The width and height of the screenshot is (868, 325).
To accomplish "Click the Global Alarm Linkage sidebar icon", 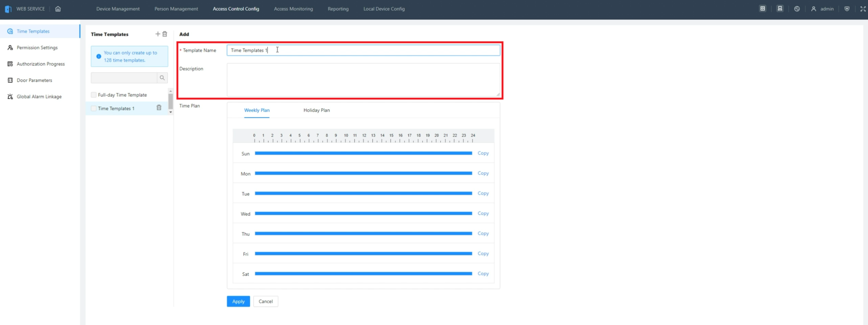I will pos(10,97).
